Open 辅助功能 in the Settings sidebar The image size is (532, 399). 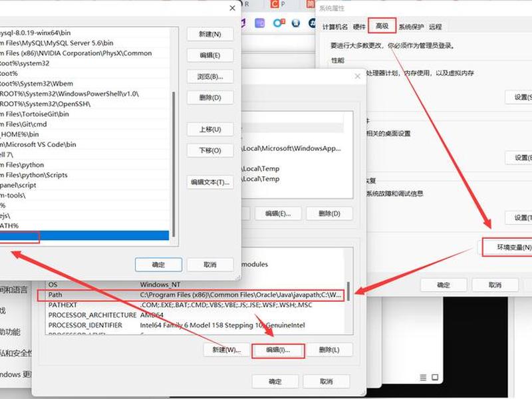(10, 332)
